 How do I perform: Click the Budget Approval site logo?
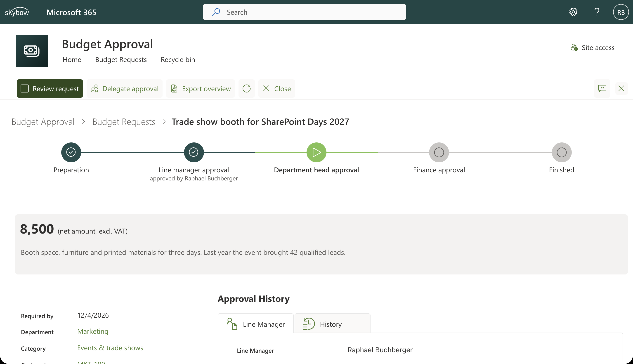pos(32,51)
